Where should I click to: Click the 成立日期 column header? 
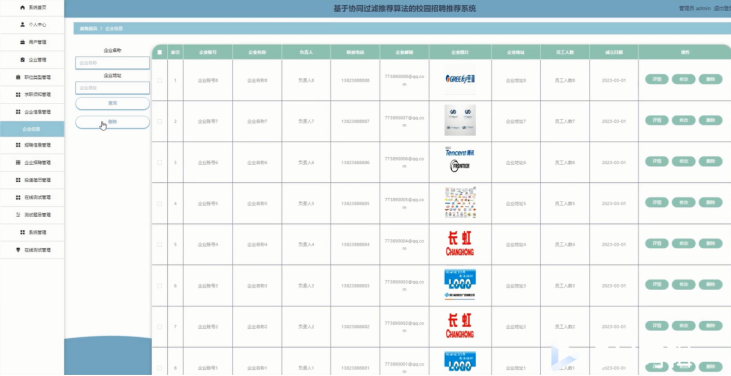(x=614, y=52)
